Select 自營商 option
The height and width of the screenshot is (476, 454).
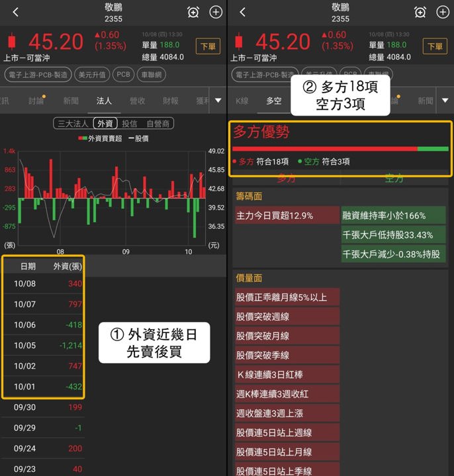click(x=158, y=124)
